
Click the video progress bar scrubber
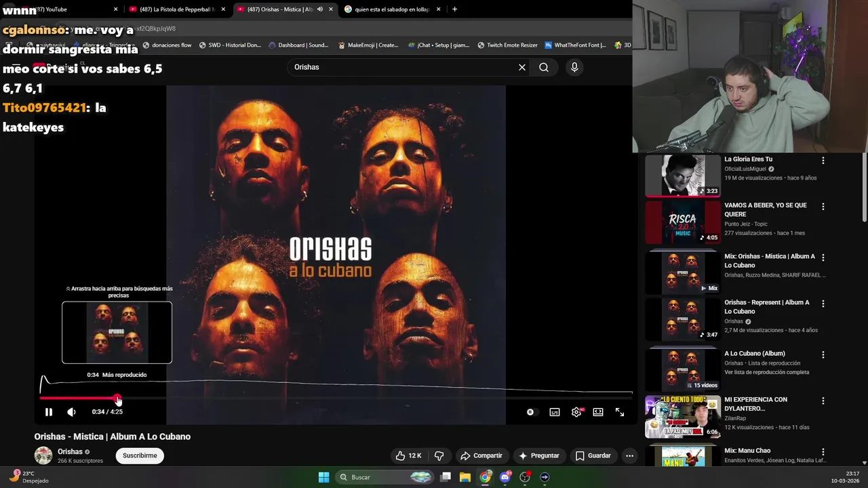click(118, 399)
